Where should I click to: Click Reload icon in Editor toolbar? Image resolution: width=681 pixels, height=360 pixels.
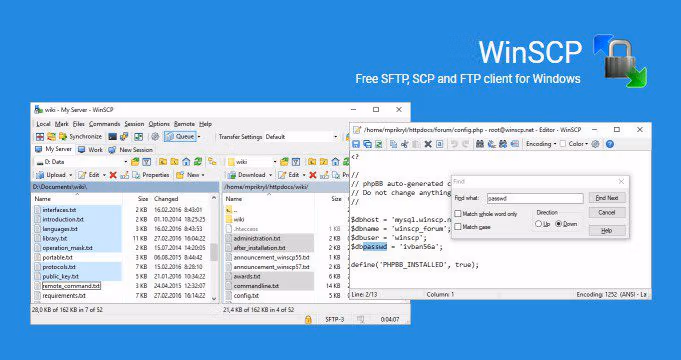[379, 144]
